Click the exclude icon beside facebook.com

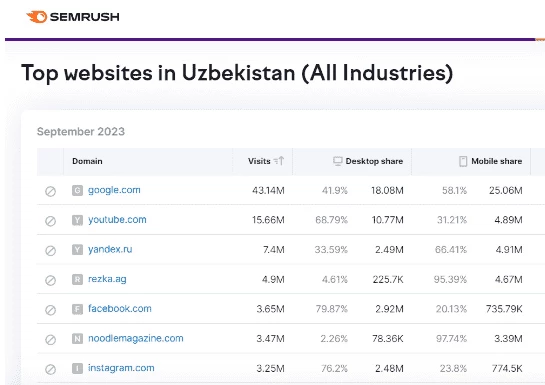(x=50, y=310)
